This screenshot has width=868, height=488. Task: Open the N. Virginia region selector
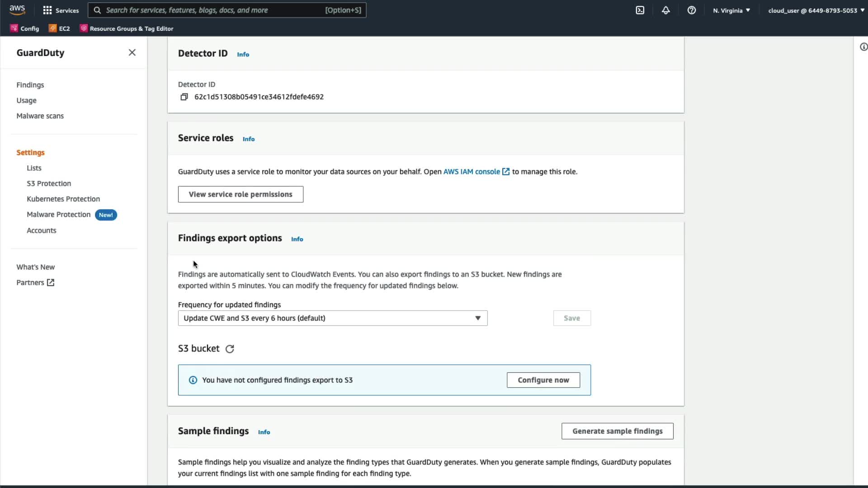pyautogui.click(x=731, y=10)
